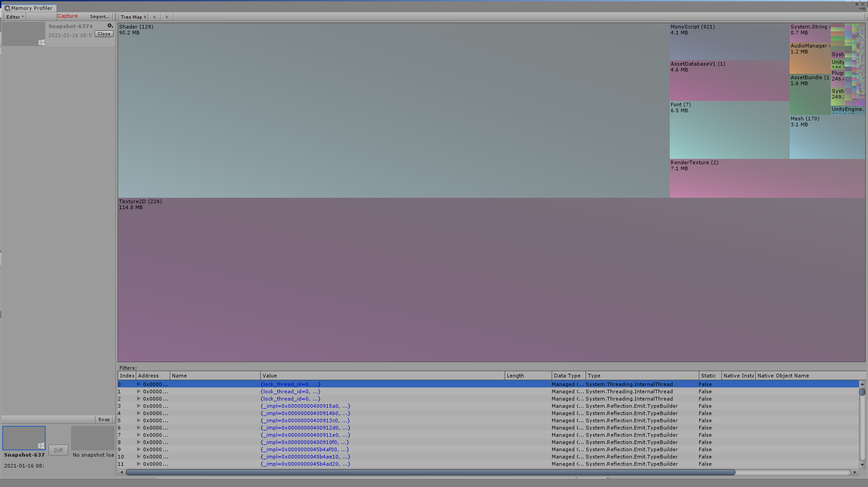Select the AssetBundle tree map block

coord(810,94)
